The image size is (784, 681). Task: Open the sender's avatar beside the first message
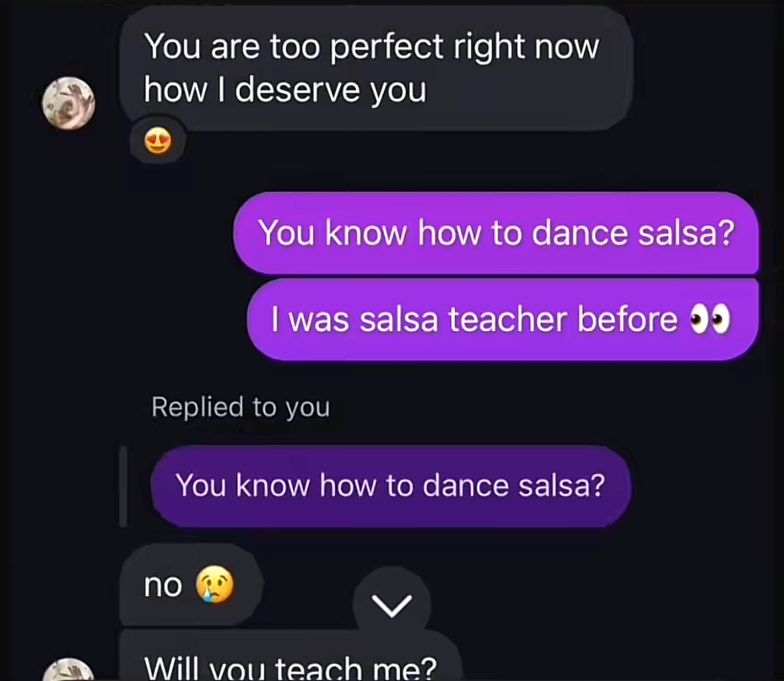pos(68,103)
